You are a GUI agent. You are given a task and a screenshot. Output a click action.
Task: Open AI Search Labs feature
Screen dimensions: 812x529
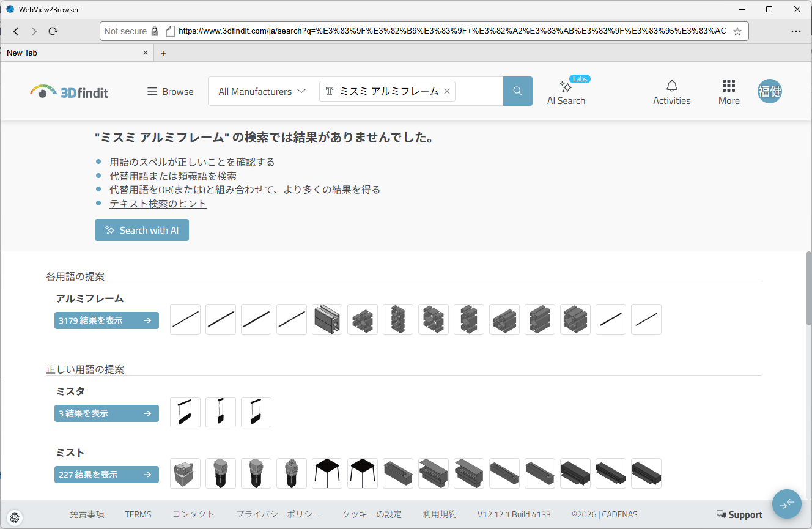[566, 92]
